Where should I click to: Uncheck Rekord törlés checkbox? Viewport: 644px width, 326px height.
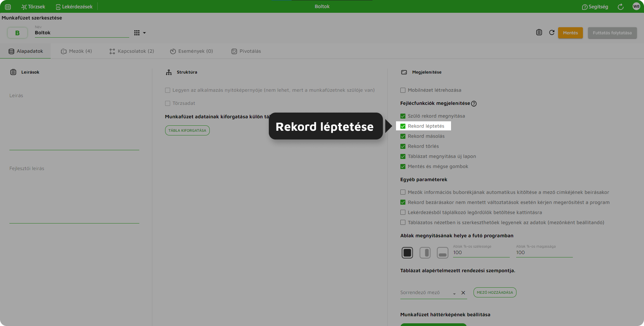pos(403,146)
